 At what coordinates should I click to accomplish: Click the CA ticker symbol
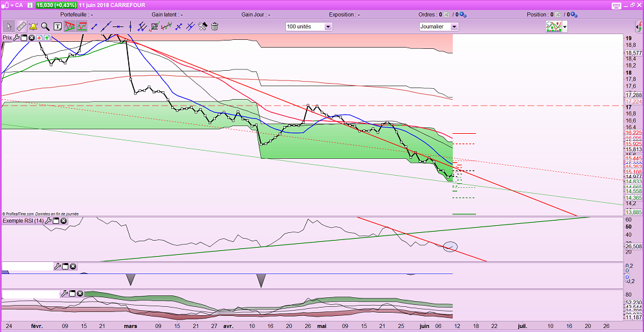pos(19,5)
